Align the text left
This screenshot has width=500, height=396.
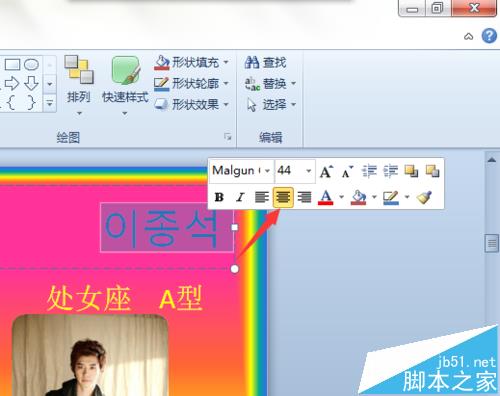pos(262,197)
